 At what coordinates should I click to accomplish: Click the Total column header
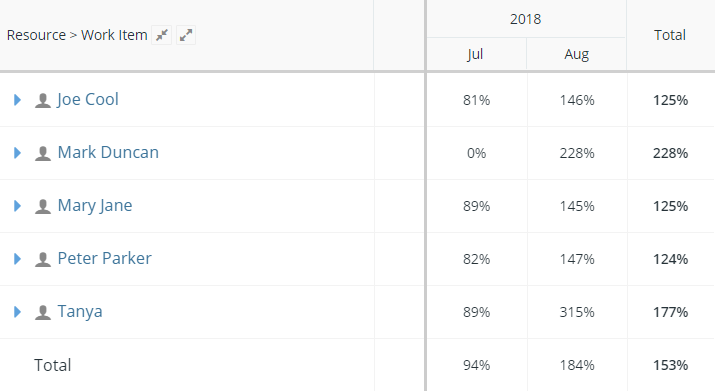(670, 35)
